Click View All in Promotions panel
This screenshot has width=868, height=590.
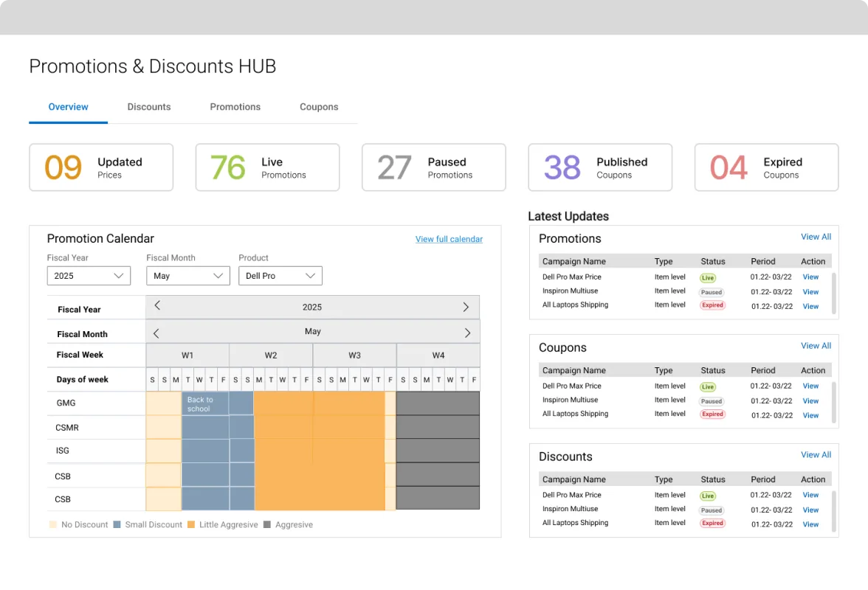coord(816,237)
